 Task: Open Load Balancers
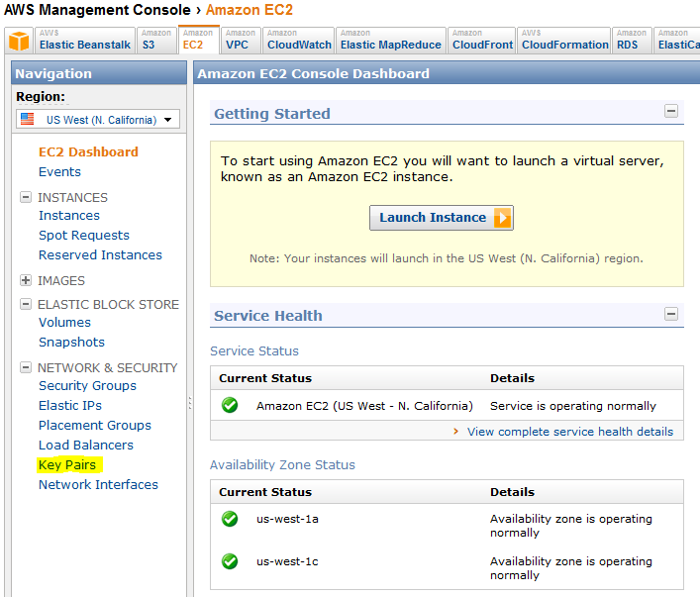(x=86, y=446)
